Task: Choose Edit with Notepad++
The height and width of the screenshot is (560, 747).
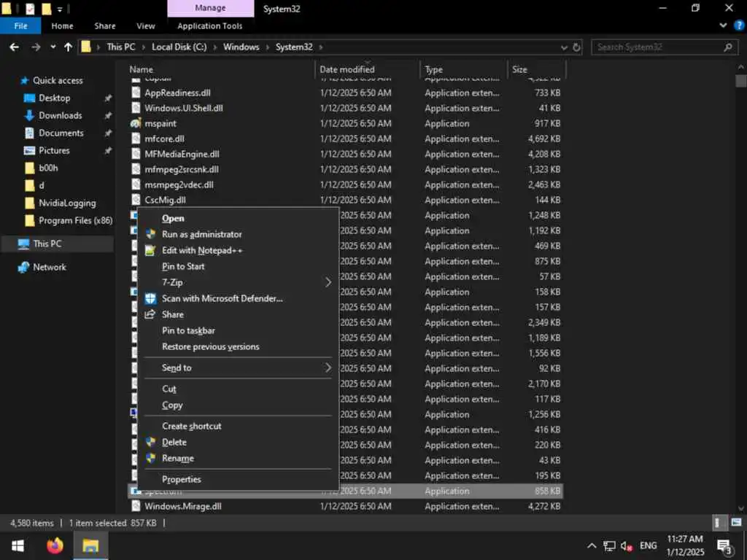Action: pos(202,251)
